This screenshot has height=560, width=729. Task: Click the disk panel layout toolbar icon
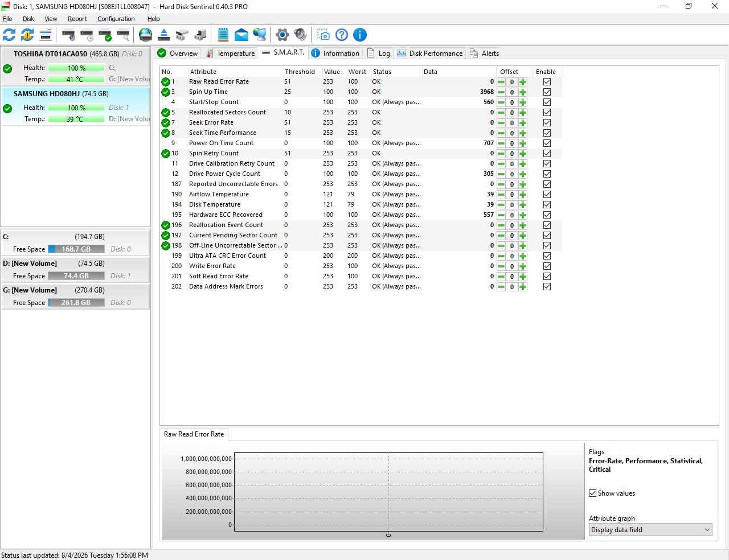pos(46,35)
